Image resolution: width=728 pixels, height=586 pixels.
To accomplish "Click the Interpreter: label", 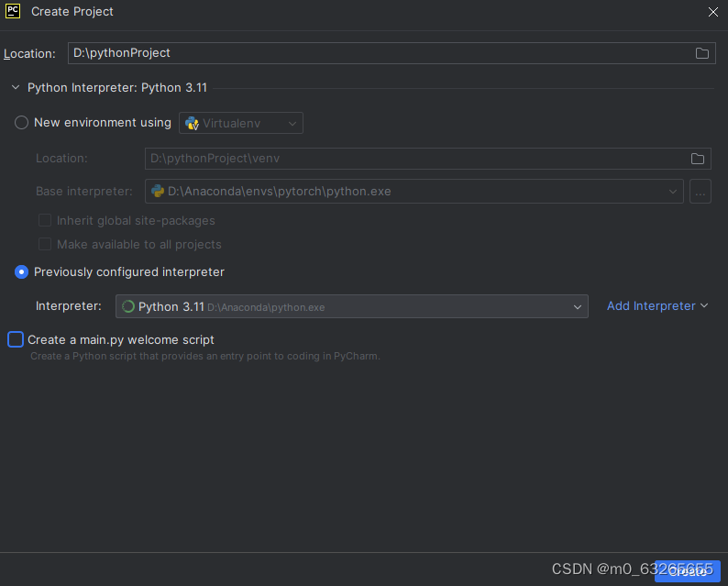I will click(x=69, y=306).
